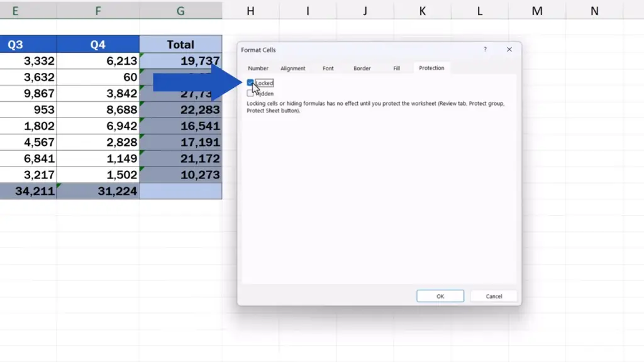Click the Total header cell
644x362 pixels.
(180, 45)
